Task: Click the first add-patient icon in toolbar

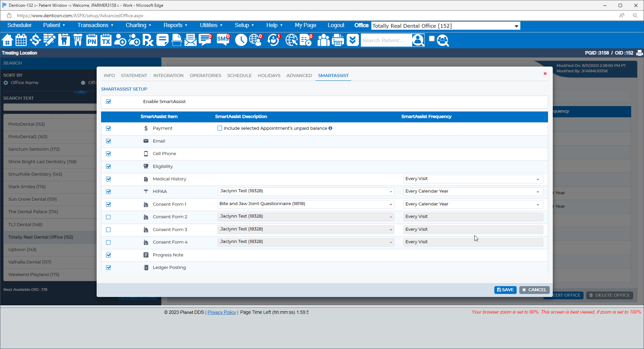Action: coord(120,40)
